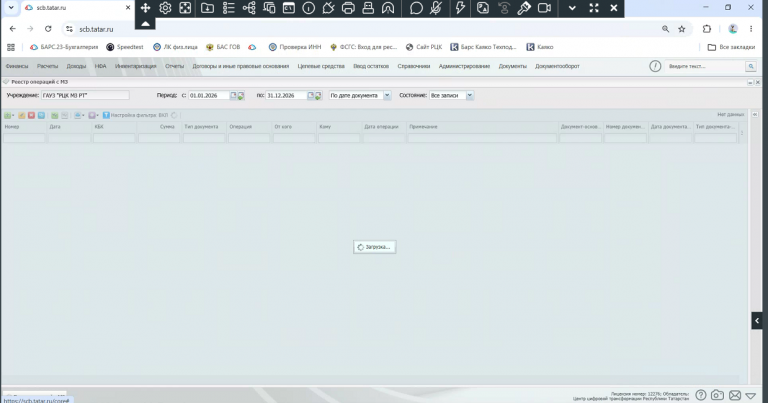Start session recording with video camera icon
Viewport: 768px width, 403px height.
click(x=544, y=8)
